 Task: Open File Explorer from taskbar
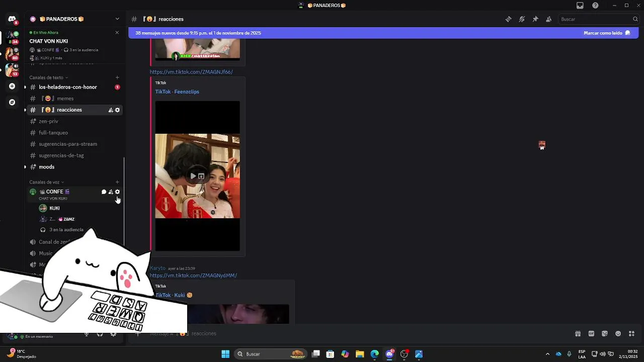tap(360, 354)
